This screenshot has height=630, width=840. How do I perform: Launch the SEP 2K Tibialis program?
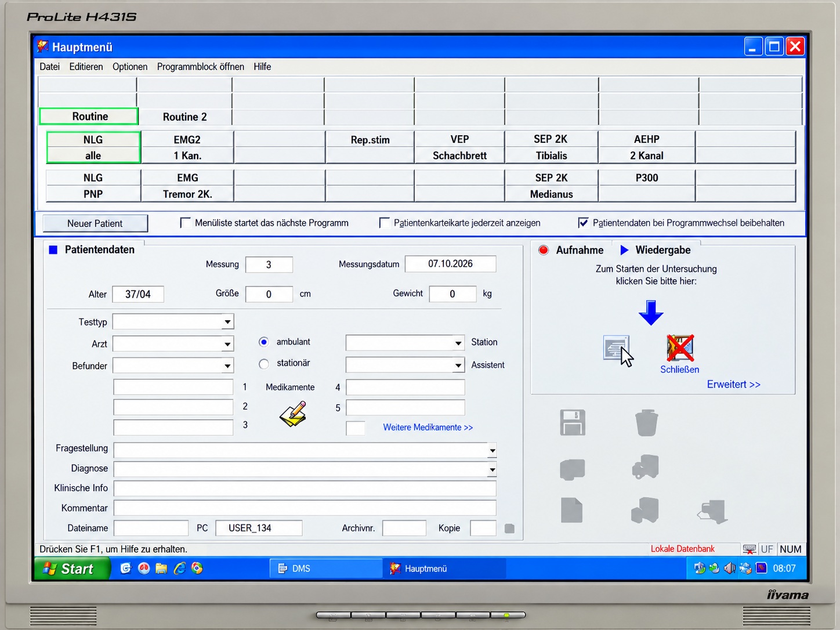(551, 147)
